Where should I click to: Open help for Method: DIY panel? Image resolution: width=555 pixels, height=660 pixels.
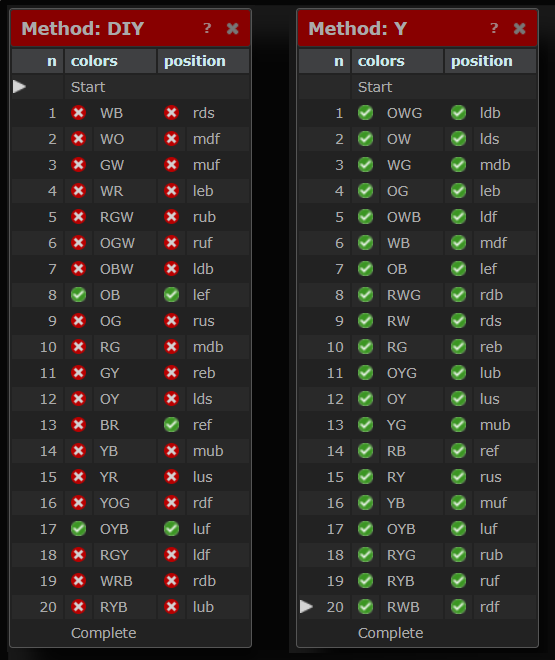tap(207, 28)
